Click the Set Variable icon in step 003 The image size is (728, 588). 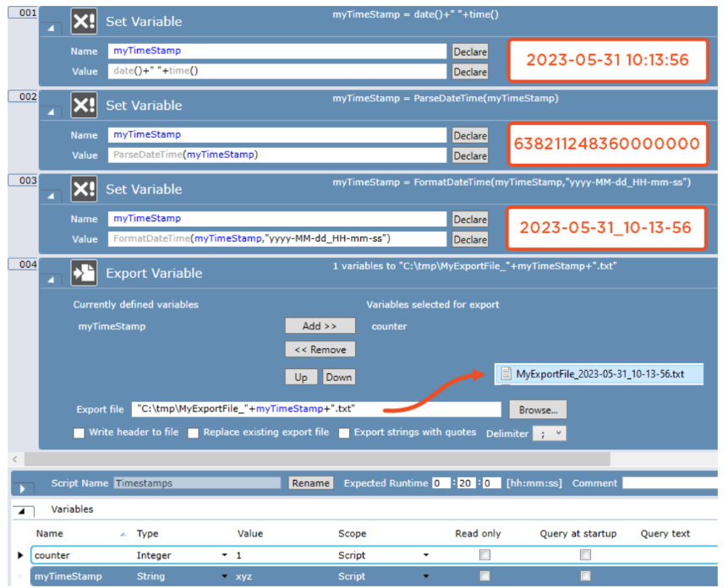pyautogui.click(x=83, y=188)
